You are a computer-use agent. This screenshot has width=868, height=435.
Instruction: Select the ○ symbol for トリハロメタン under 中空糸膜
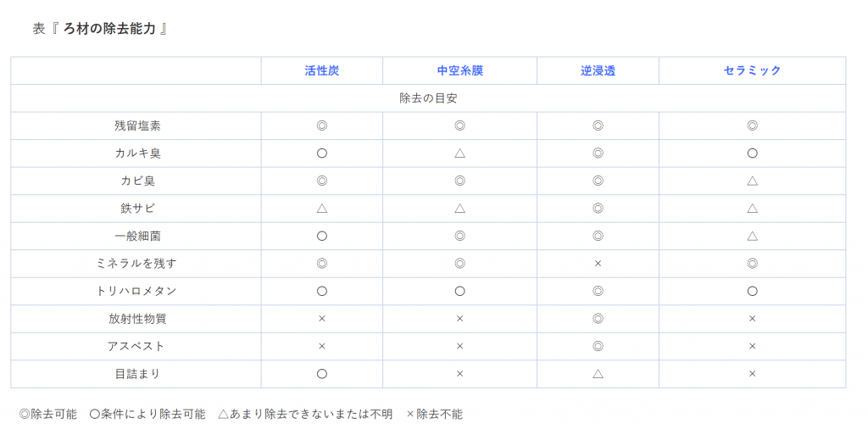459,291
